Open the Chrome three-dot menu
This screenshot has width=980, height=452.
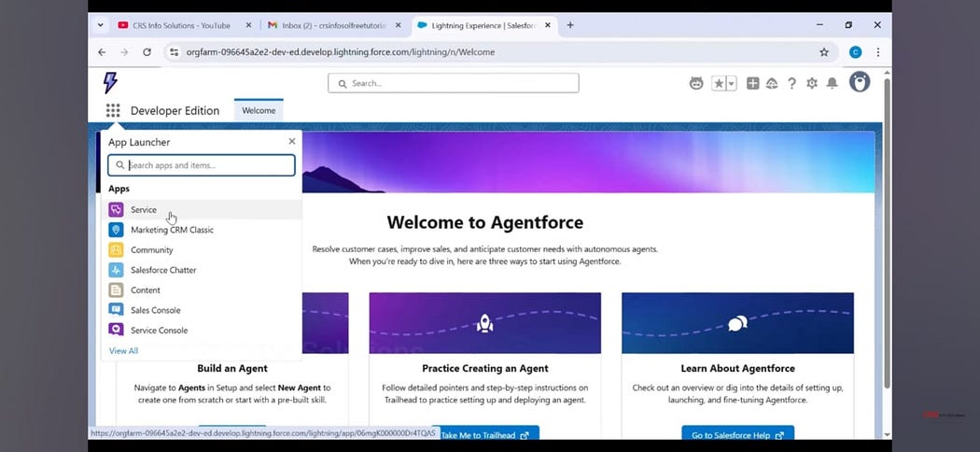878,52
